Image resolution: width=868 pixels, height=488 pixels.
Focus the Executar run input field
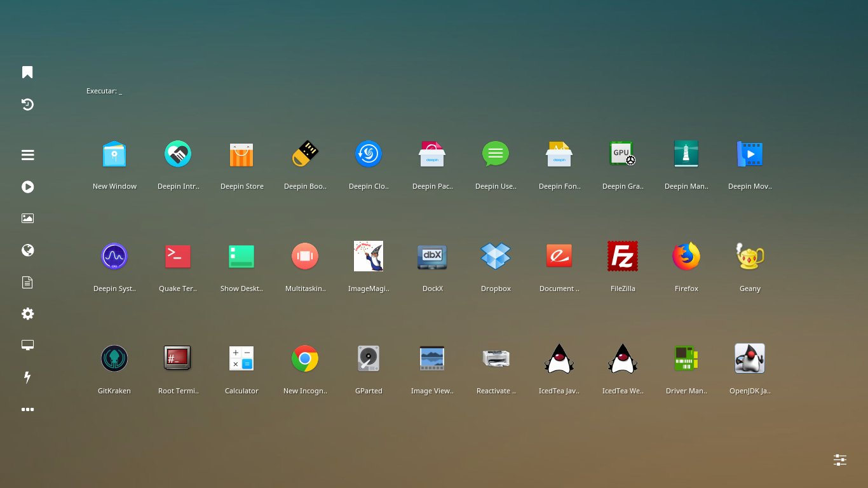point(104,91)
